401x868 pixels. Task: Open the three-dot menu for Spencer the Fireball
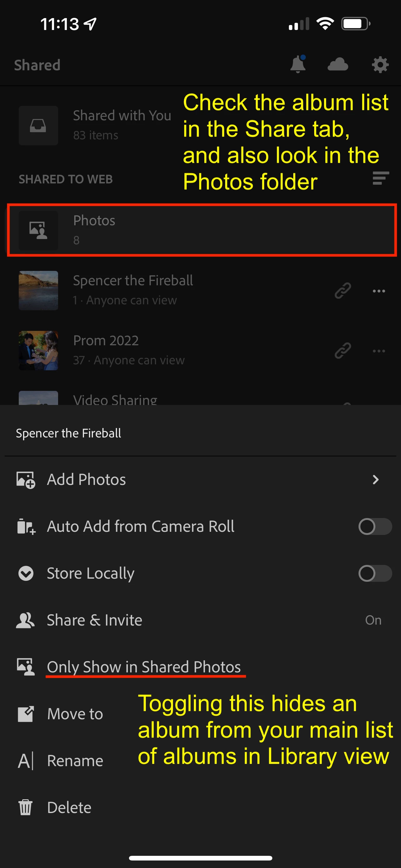pyautogui.click(x=379, y=291)
